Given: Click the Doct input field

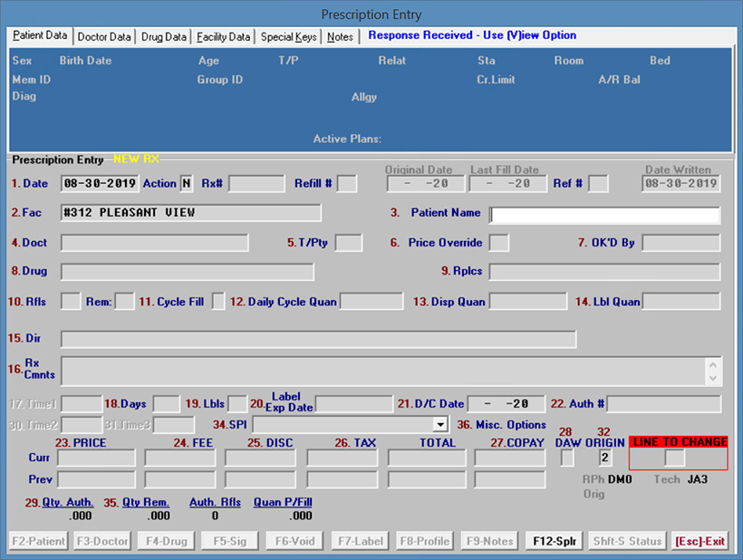Looking at the screenshot, I should [154, 243].
